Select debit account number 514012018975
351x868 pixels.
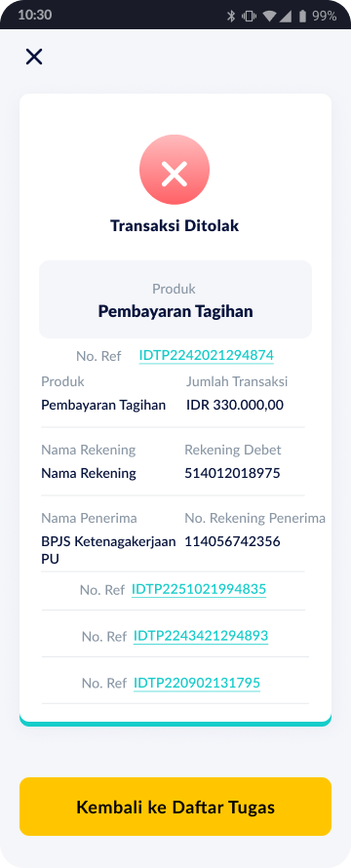(232, 473)
